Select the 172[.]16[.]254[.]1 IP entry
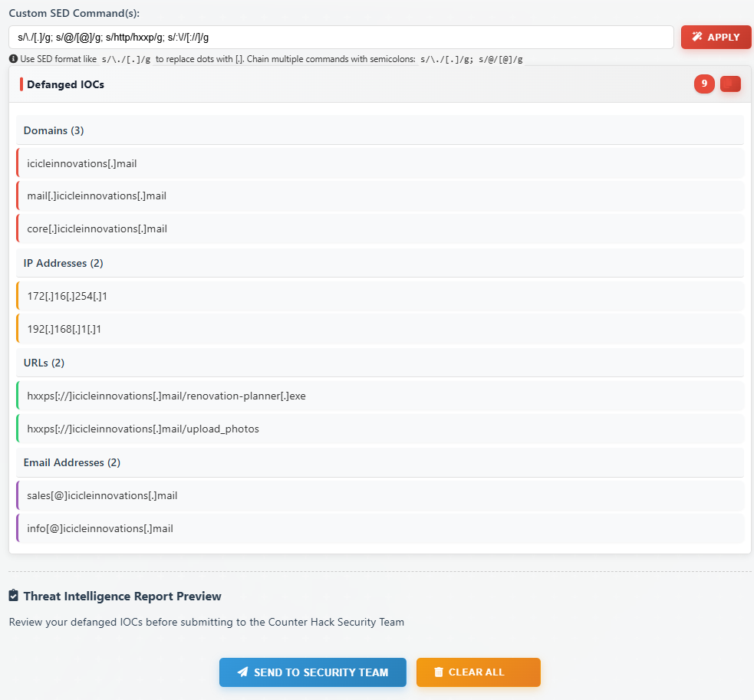 tap(67, 296)
